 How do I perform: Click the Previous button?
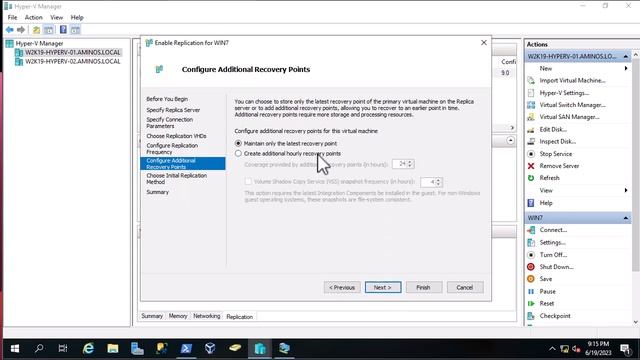point(342,287)
